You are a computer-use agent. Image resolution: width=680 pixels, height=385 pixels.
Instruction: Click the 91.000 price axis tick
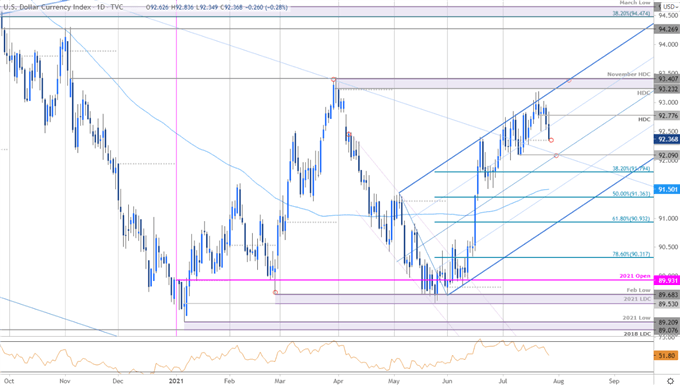point(667,219)
